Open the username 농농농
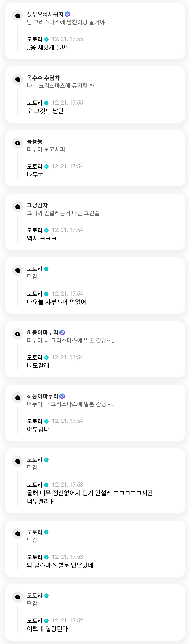This screenshot has height=644, width=190. coord(35,142)
